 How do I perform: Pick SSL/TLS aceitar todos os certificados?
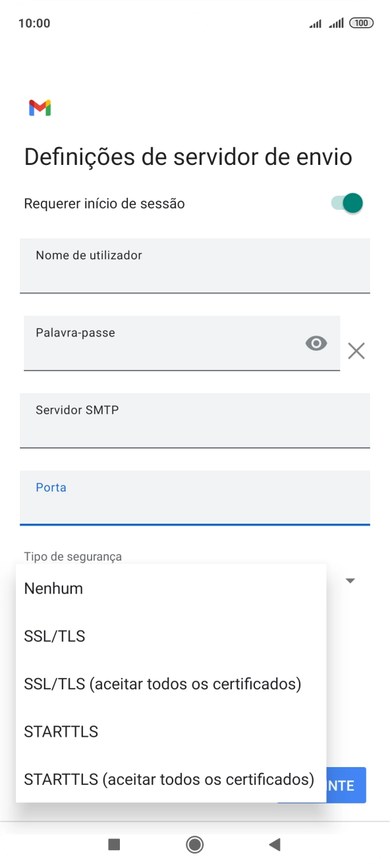click(162, 683)
